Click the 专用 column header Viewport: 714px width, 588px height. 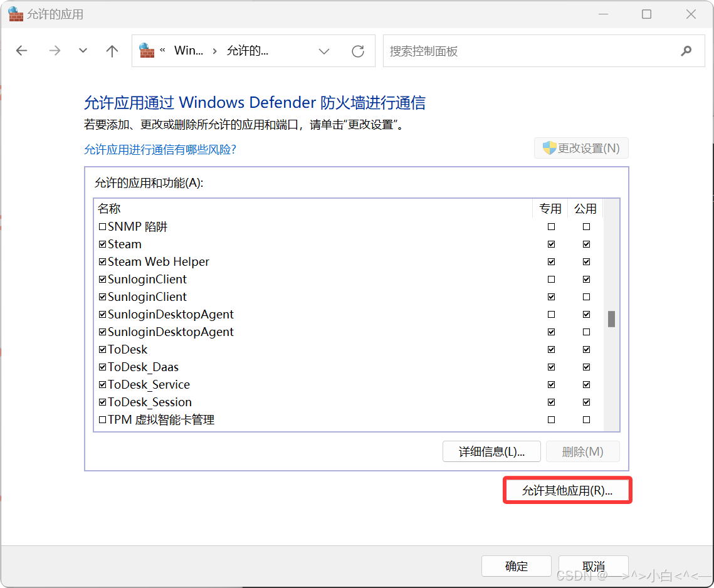pos(550,209)
